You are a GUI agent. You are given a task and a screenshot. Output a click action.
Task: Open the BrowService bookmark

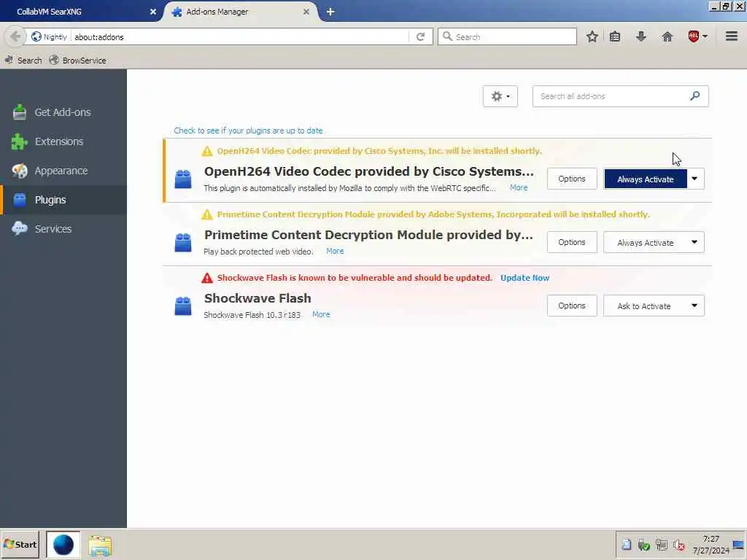coord(77,61)
